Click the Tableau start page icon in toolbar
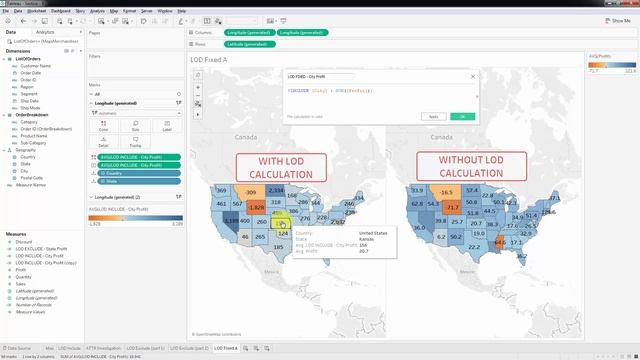This screenshot has width=640, height=360. (8, 21)
